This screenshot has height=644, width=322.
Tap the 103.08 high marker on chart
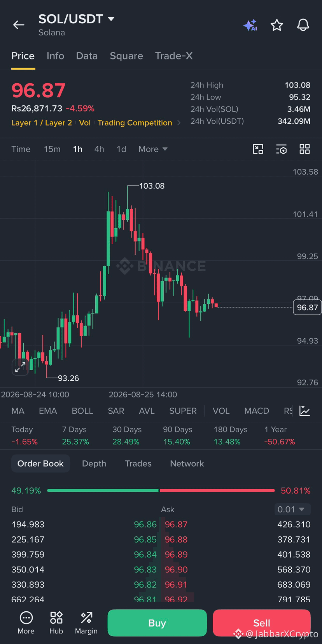point(152,186)
